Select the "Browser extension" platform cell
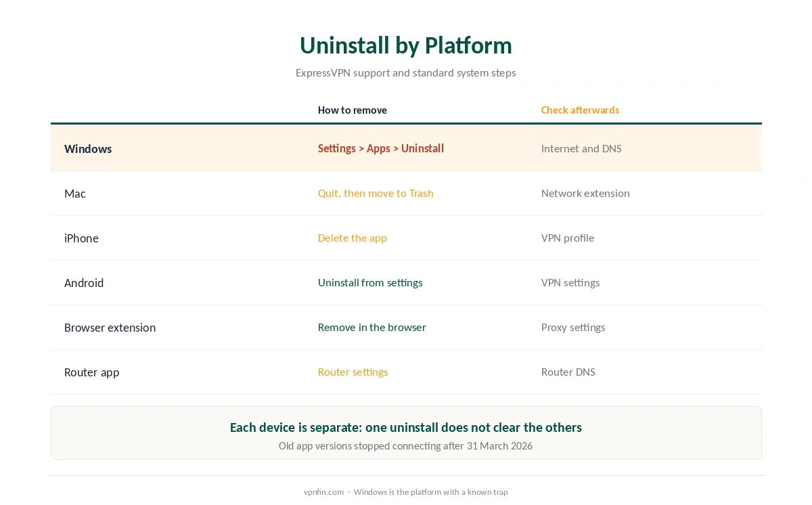This screenshot has height=505, width=812. point(110,328)
